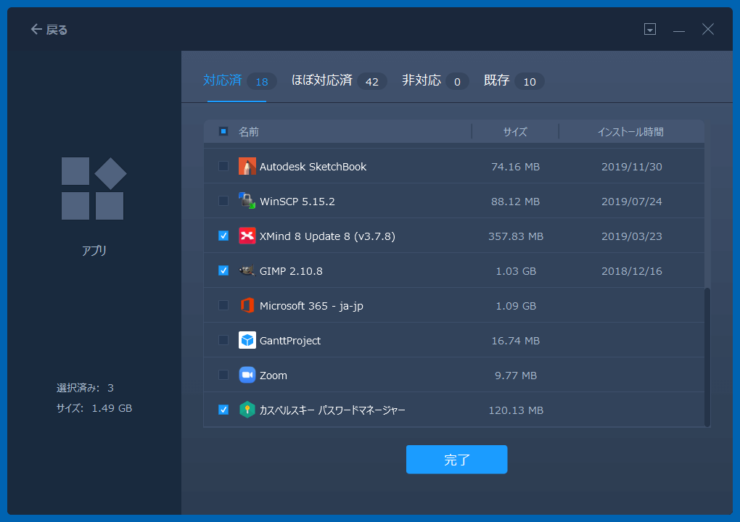Click the Zoom app icon
The height and width of the screenshot is (522, 740).
[x=247, y=375]
